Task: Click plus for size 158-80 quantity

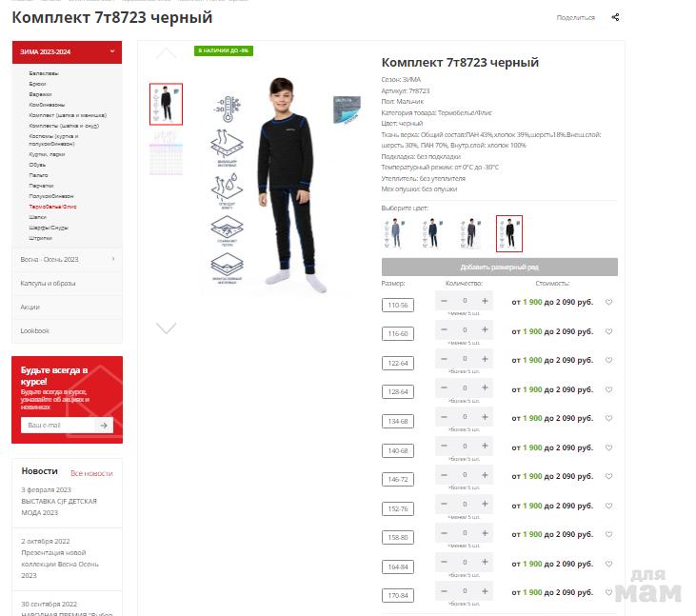Action: pos(485,533)
